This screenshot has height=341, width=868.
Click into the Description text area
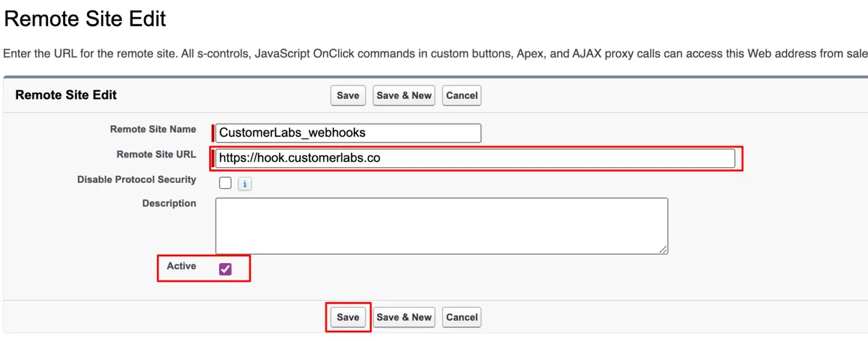coord(441,226)
